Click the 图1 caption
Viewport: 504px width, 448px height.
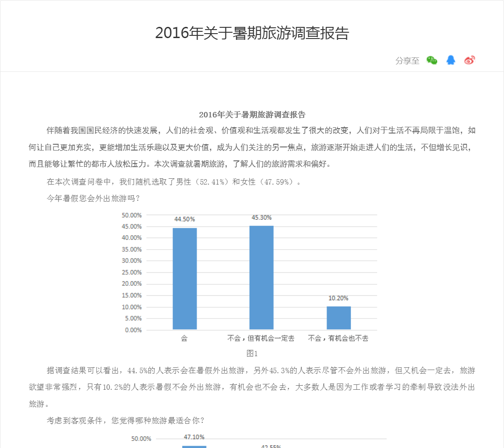point(252,353)
